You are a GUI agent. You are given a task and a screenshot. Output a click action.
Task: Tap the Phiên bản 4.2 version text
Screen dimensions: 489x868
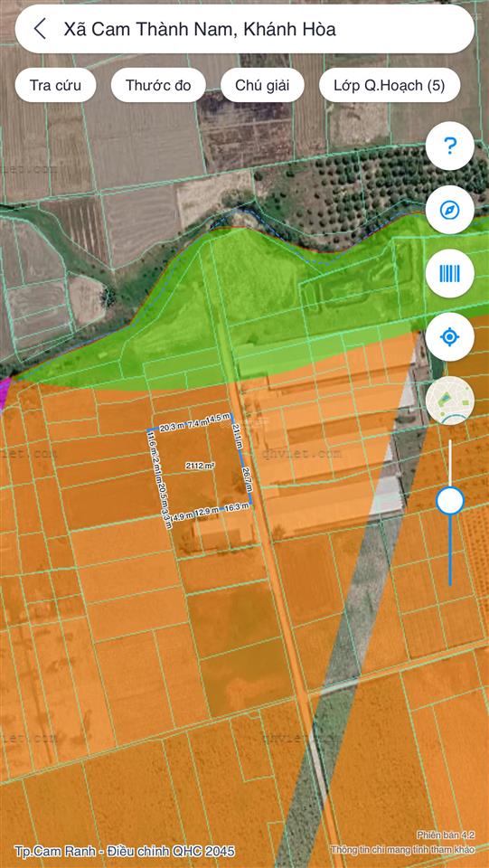point(446,835)
